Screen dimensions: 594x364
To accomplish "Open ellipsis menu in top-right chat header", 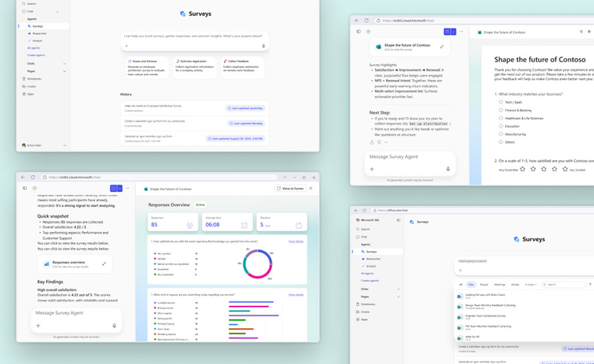I will (x=461, y=32).
